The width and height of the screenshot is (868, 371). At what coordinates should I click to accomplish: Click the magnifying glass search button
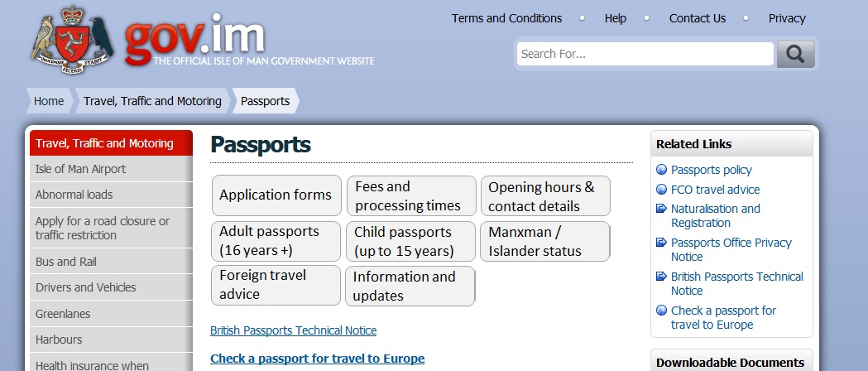pos(795,55)
